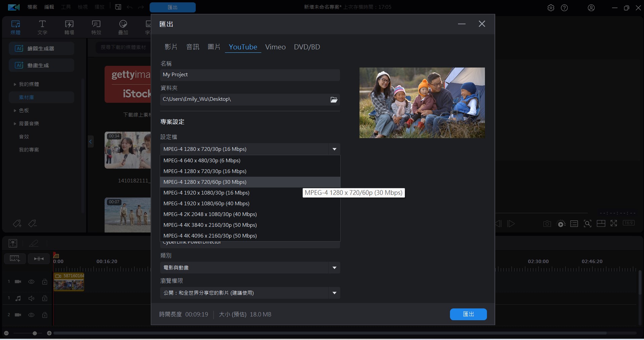The height and width of the screenshot is (340, 644).
Task: Click the 16:9 aspect ratio icon
Action: [629, 223]
